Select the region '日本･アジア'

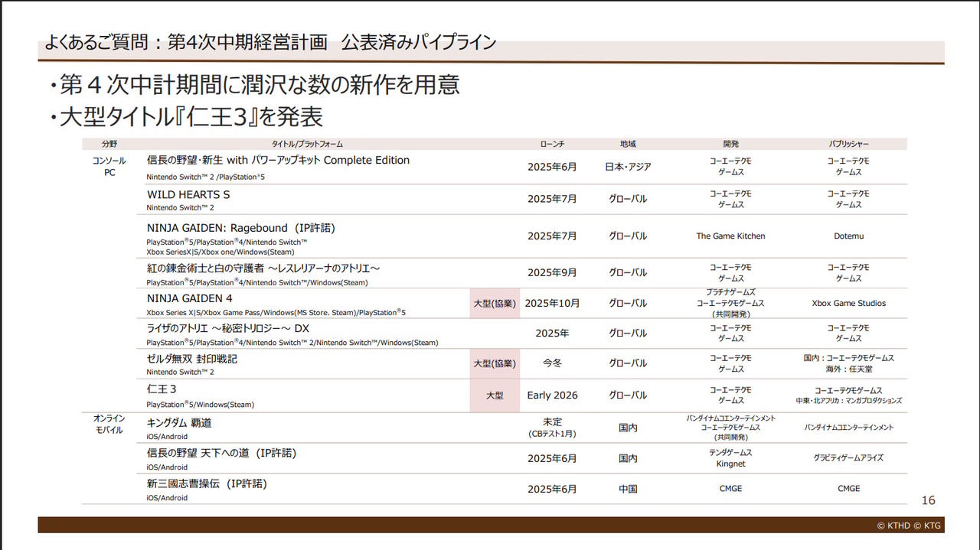pyautogui.click(x=628, y=167)
